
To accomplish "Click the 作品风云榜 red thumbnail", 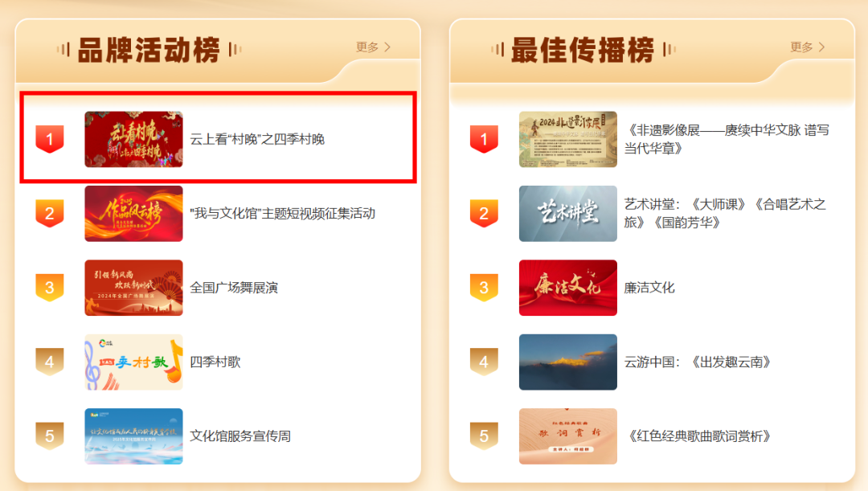I will [133, 214].
